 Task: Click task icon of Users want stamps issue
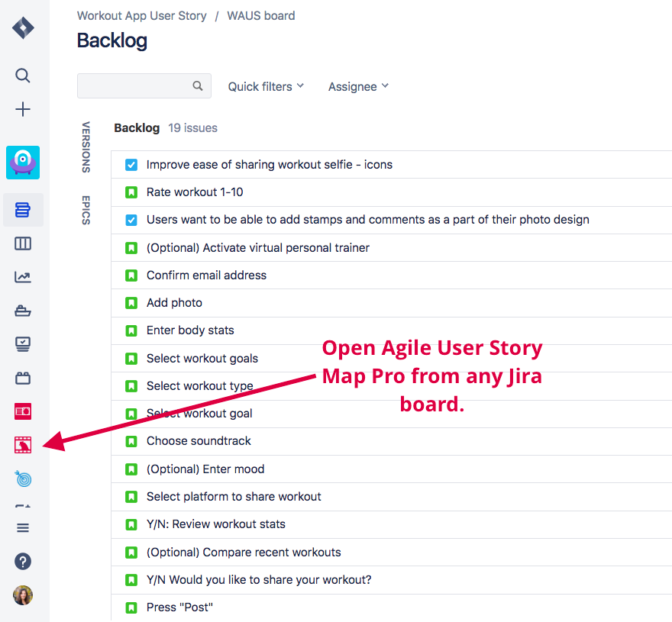pyautogui.click(x=131, y=221)
